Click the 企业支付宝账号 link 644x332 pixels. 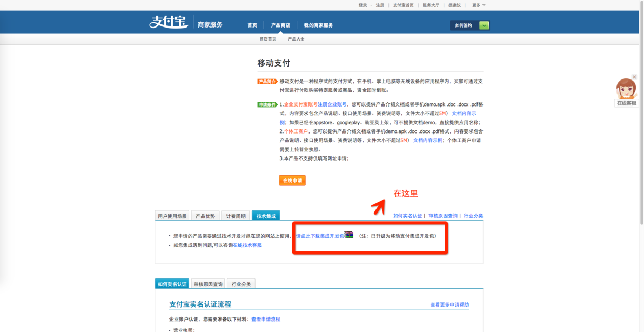coord(301,104)
